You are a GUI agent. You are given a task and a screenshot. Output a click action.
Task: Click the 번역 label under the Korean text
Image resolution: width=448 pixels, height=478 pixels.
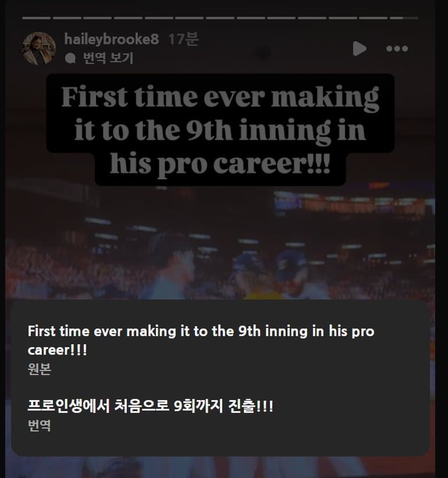tap(39, 425)
